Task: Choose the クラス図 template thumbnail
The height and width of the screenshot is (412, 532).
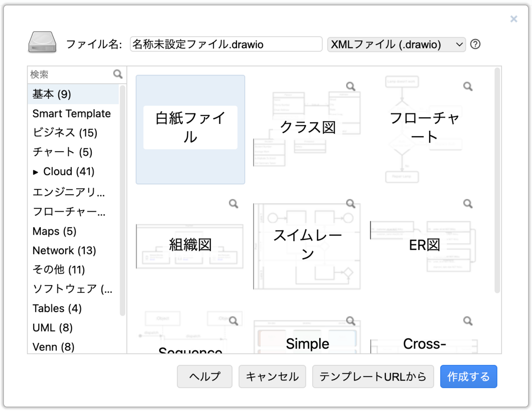Action: (x=308, y=129)
